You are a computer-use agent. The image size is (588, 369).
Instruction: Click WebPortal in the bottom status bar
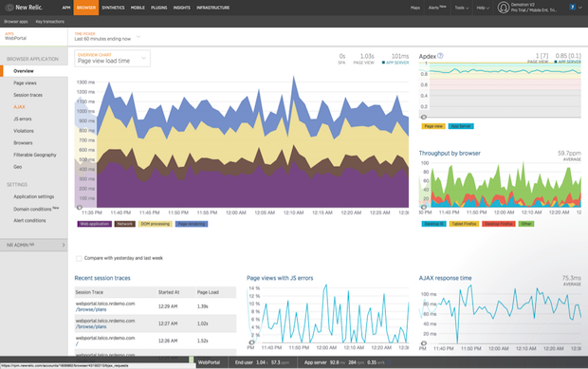[209, 362]
